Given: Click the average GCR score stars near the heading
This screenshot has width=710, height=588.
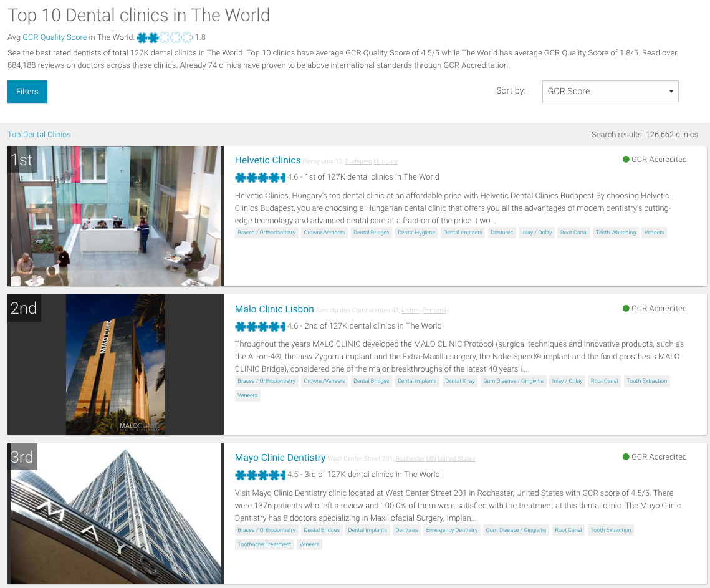Looking at the screenshot, I should point(165,37).
